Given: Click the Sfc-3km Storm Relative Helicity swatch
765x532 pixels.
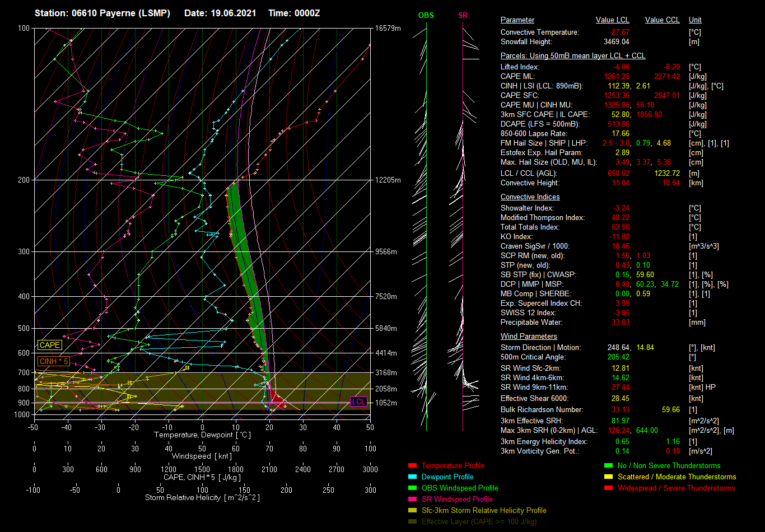Looking at the screenshot, I should [x=413, y=510].
